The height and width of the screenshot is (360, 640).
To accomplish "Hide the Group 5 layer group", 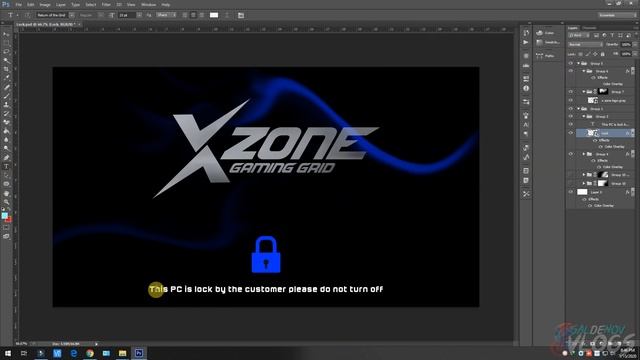I will [x=571, y=63].
